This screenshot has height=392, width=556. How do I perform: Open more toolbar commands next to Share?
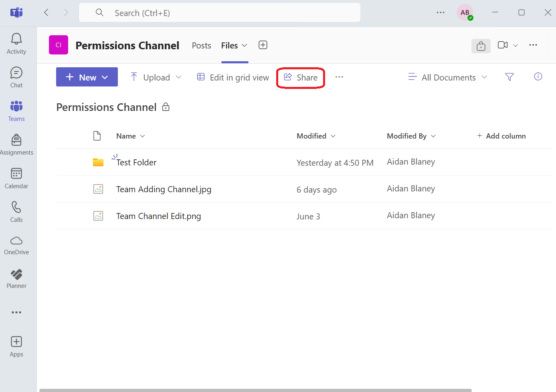[x=339, y=77]
